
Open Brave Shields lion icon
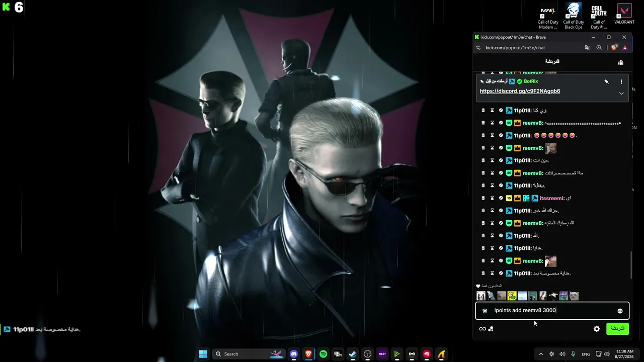pos(614,48)
